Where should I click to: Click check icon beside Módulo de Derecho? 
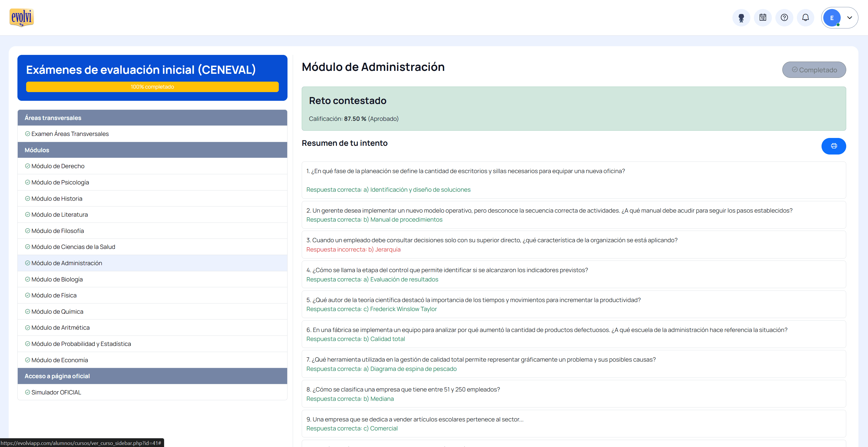pos(28,166)
